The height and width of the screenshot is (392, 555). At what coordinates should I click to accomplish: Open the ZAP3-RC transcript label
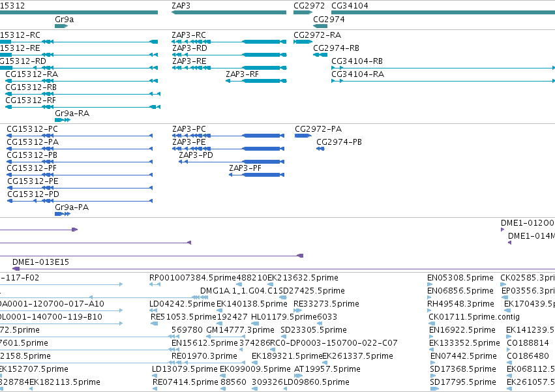coord(188,35)
